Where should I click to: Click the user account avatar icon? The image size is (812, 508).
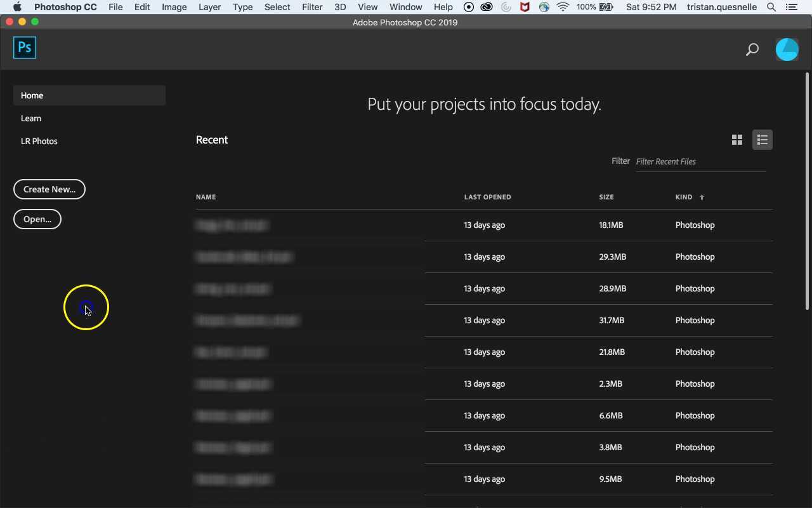[787, 49]
